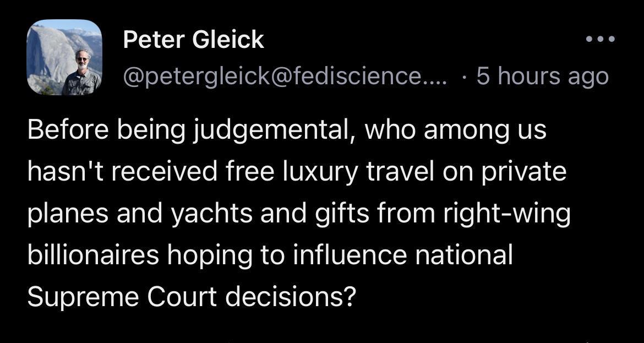Open Peter Gleick's profile from his name

tap(193, 39)
